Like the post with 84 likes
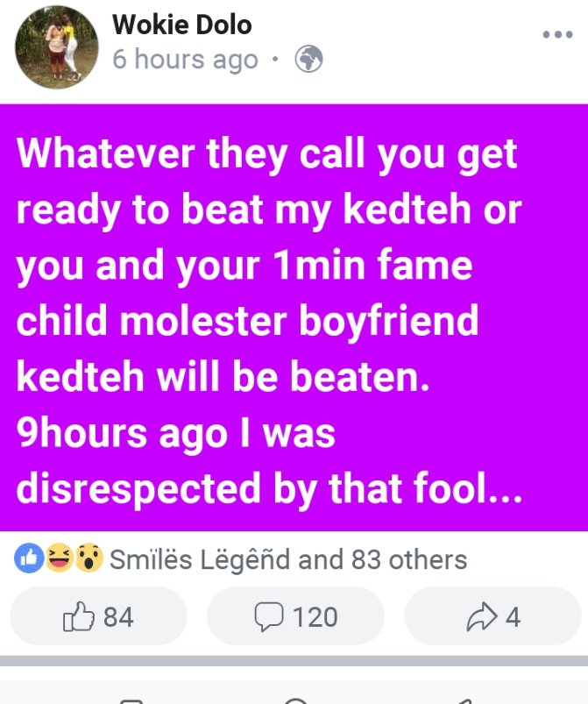588x704 pixels. tap(98, 617)
